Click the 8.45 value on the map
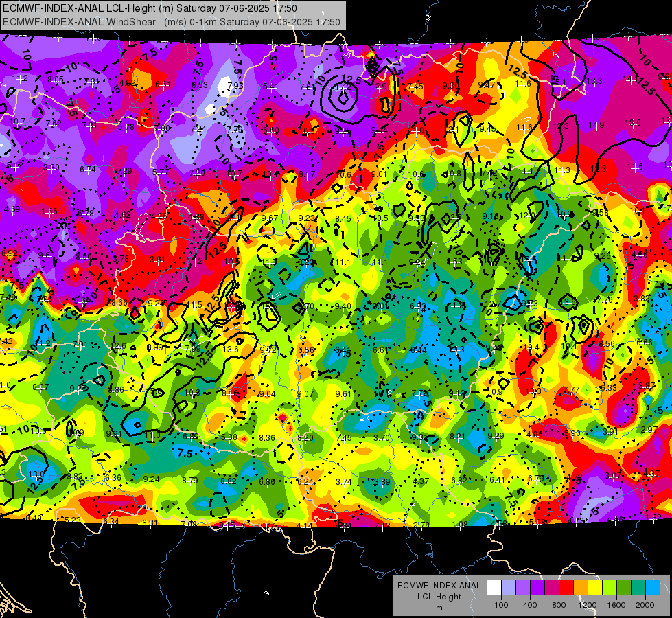Viewport: 672px width, 618px height. [x=343, y=219]
